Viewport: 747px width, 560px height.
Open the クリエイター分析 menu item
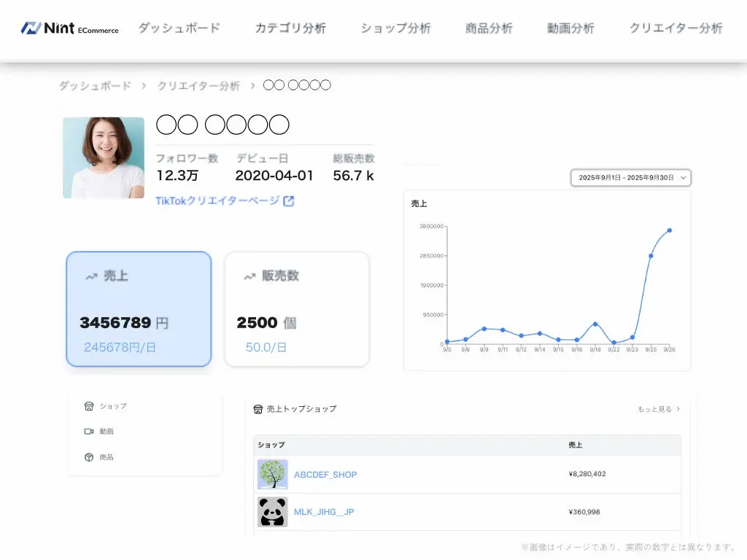676,28
